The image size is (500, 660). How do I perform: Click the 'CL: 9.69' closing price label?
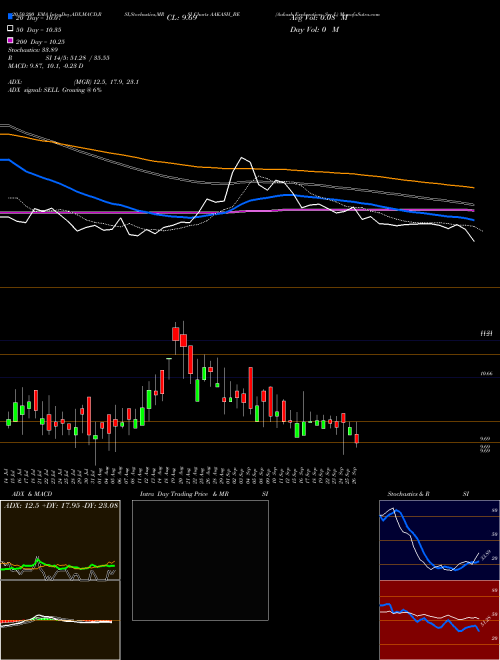182,18
